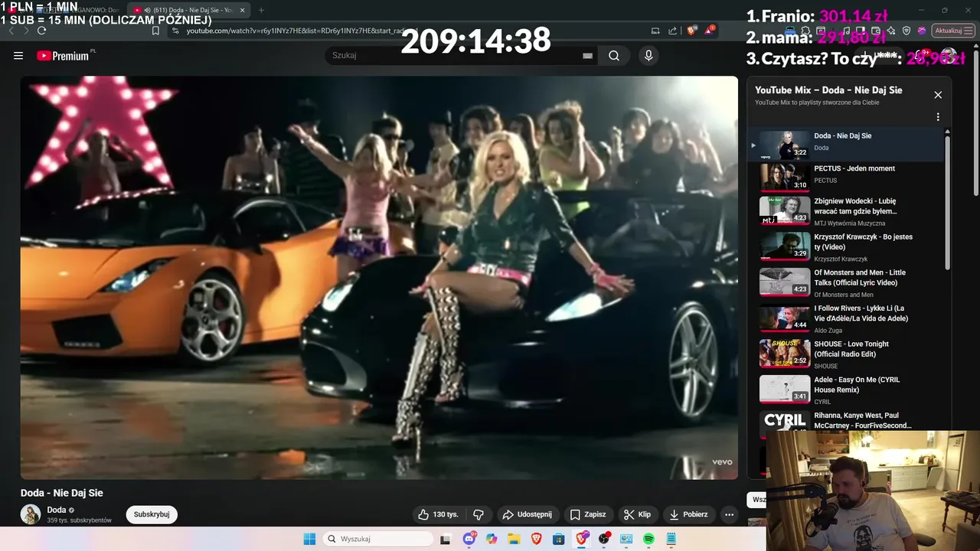Click the video player to pause
Screen dimensions: 980x551
coord(379,277)
